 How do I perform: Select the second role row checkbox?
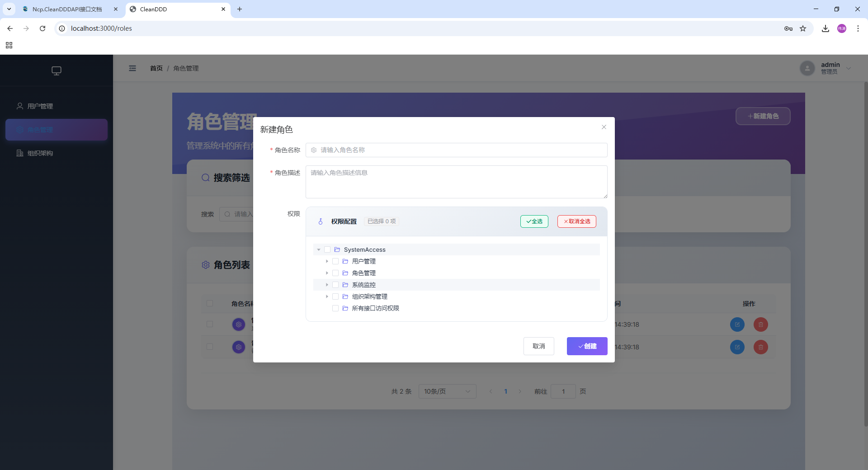point(210,347)
